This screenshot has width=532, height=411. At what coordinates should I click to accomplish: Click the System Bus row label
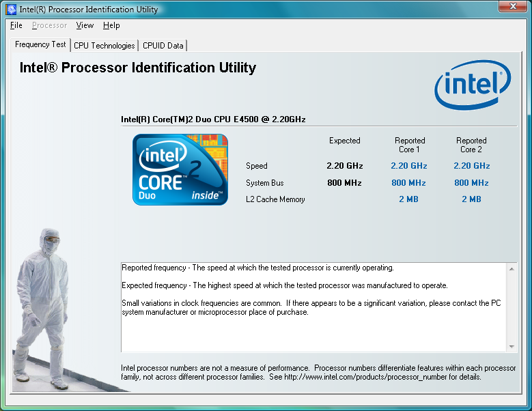pos(265,183)
